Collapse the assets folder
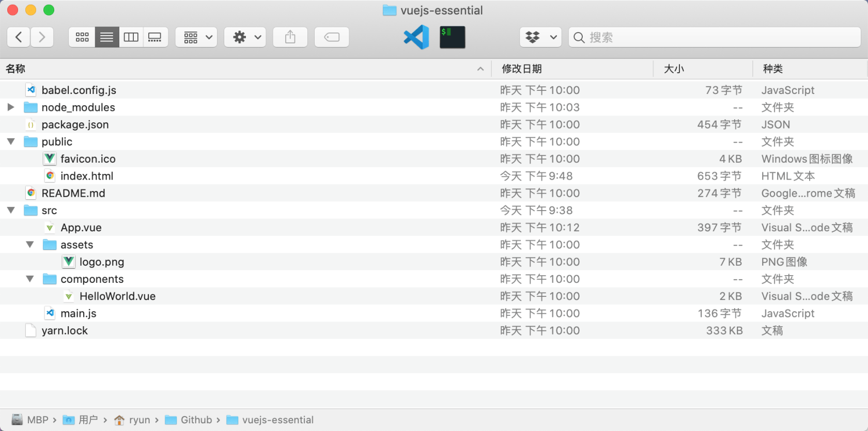Image resolution: width=868 pixels, height=431 pixels. tap(30, 245)
